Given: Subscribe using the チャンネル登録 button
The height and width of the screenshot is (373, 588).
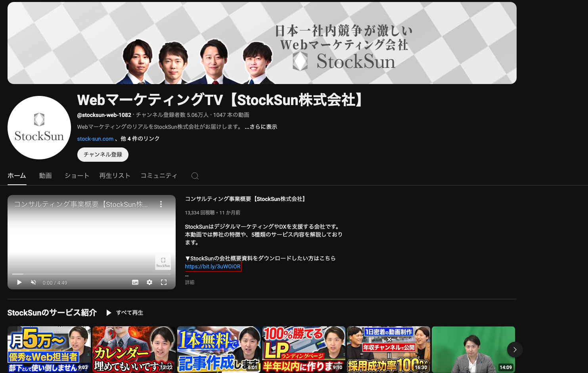Looking at the screenshot, I should 103,155.
